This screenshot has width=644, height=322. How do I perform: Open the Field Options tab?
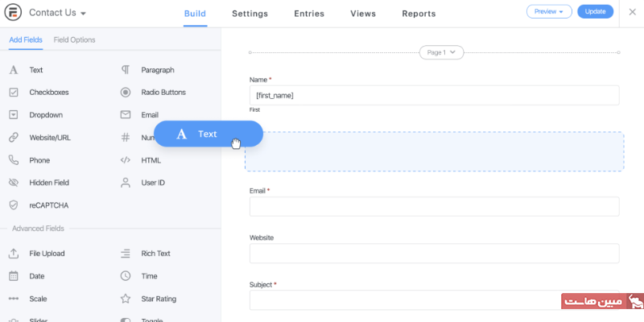click(74, 39)
